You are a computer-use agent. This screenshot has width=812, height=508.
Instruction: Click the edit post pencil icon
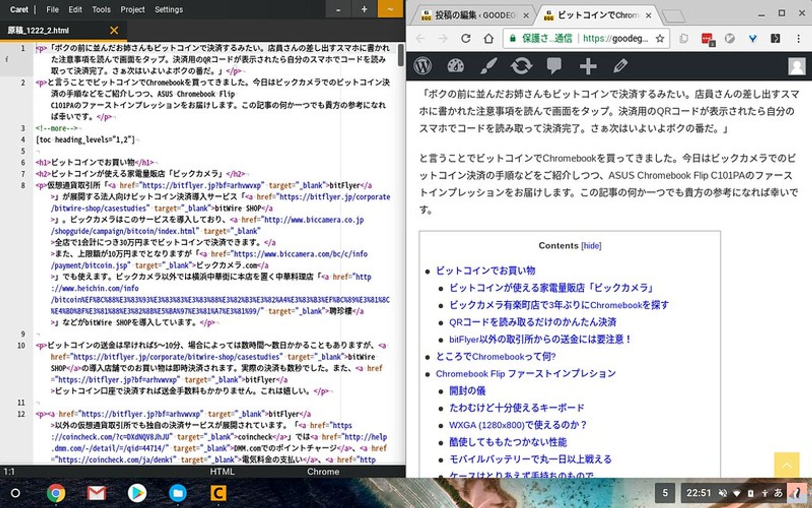[x=620, y=66]
